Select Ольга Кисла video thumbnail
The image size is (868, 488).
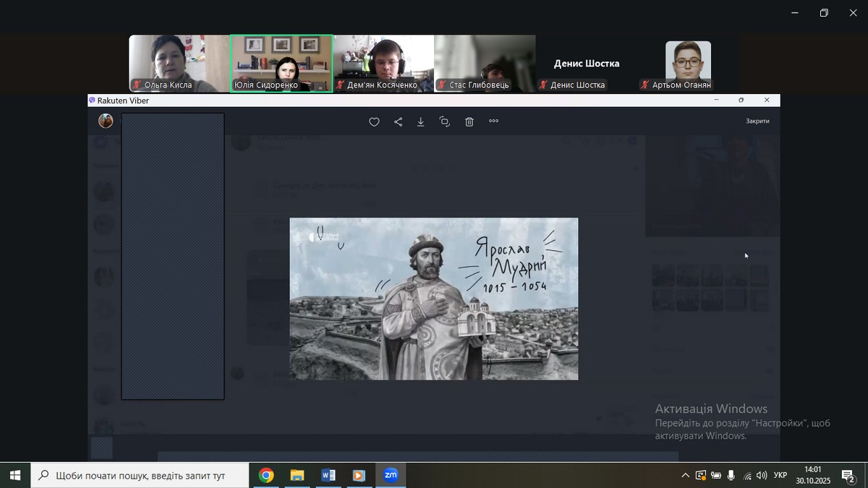(179, 63)
